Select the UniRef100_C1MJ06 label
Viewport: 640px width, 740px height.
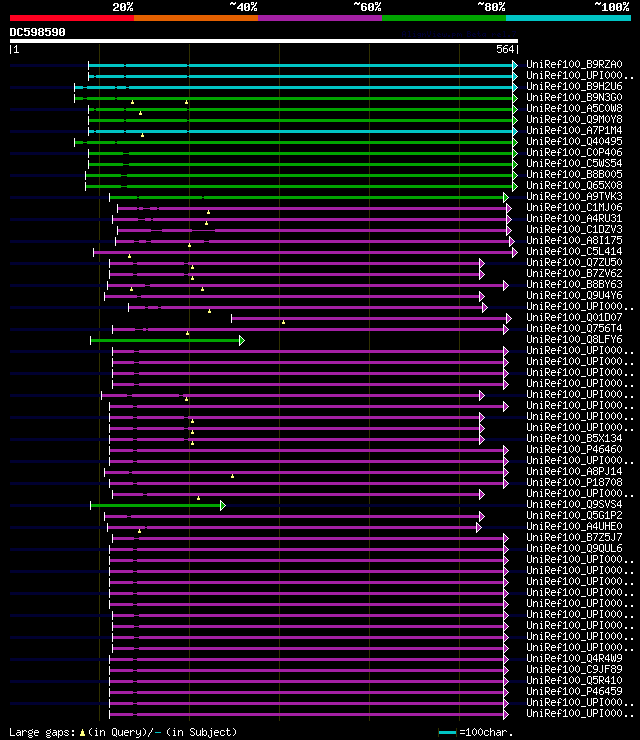[x=574, y=207]
